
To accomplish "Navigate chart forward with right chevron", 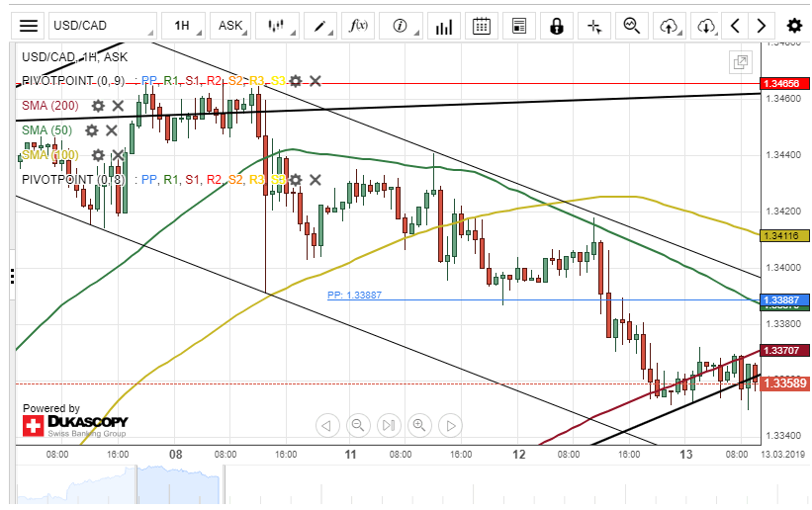I will [x=762, y=26].
